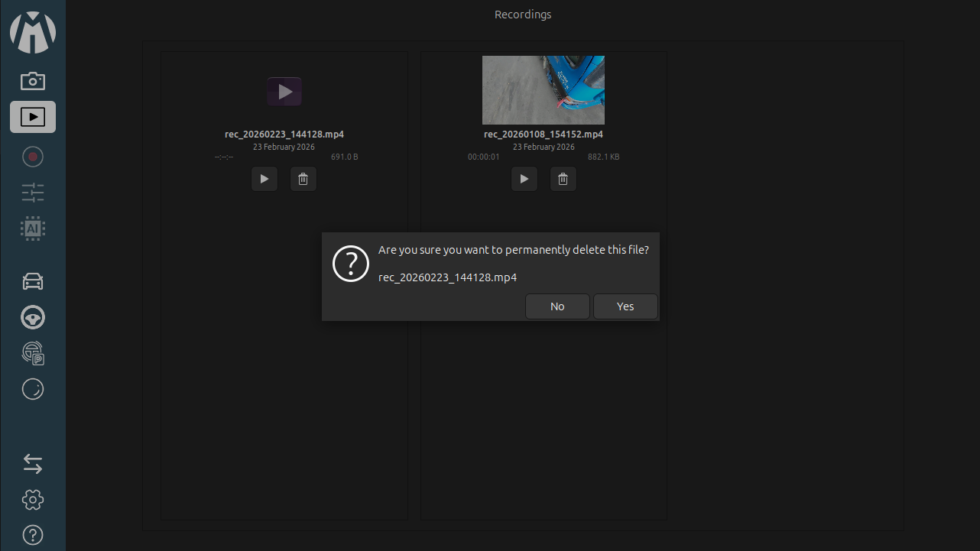Open help question mark icon
Screen dimensions: 980x551
(x=33, y=534)
